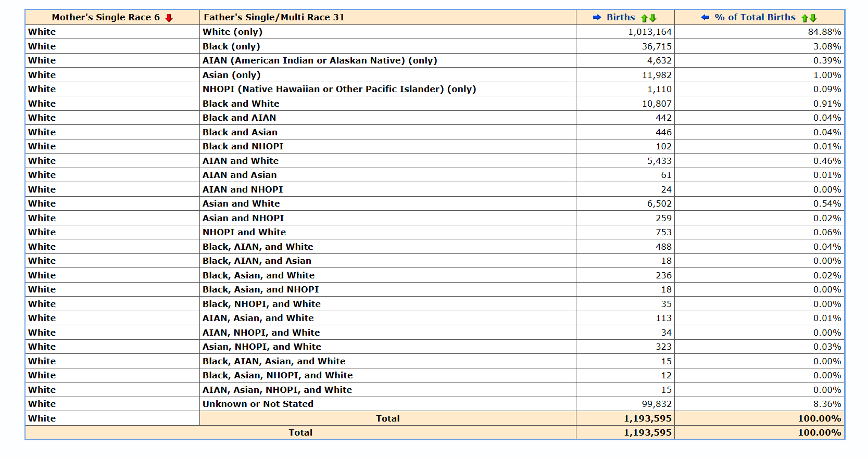
Task: Click blue right arrow before Births header
Action: point(597,17)
